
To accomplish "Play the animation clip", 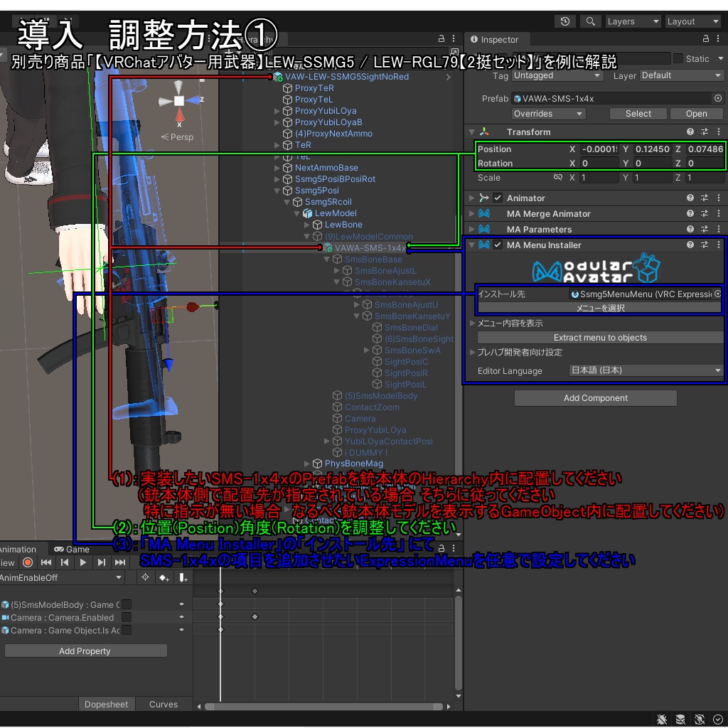I will click(83, 563).
